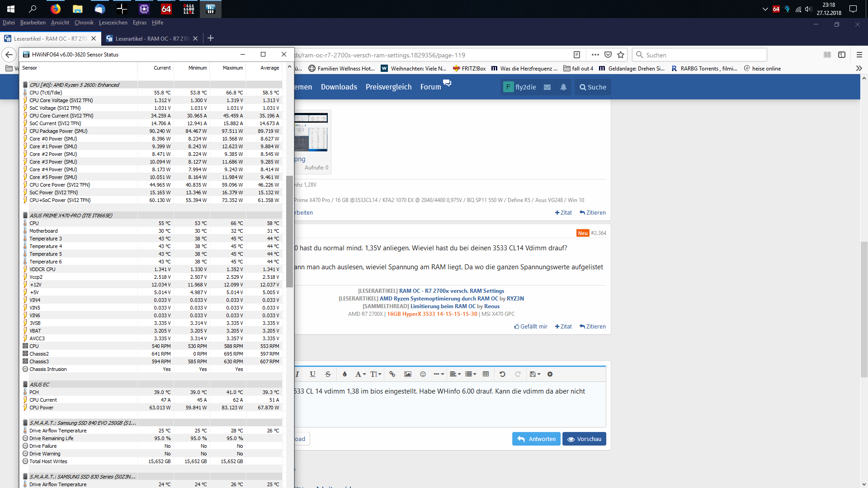Insert a table using the editor toolbar
The width and height of the screenshot is (868, 488).
486,374
